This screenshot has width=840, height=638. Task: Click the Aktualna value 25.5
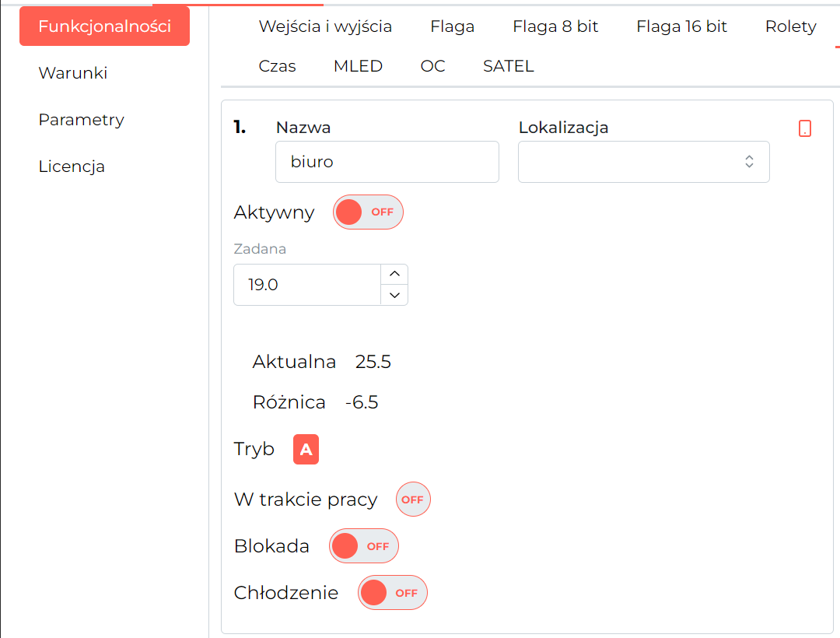pos(373,362)
